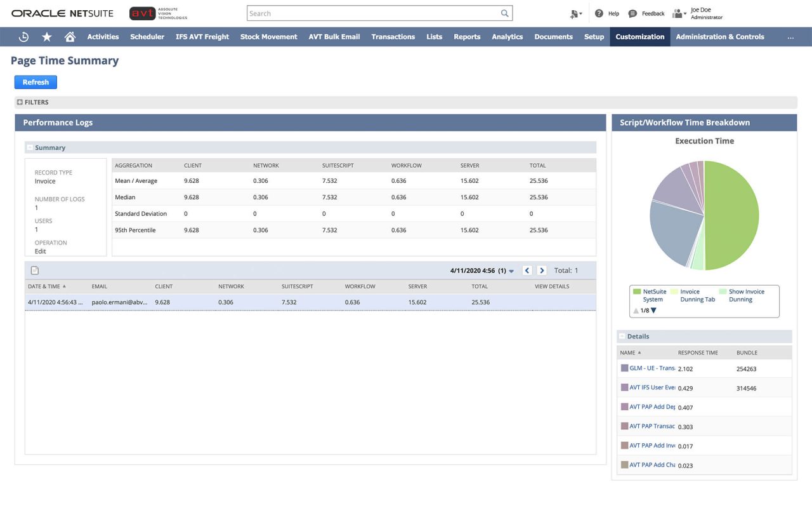The image size is (812, 508).
Task: Open the 4/11/2020 4:56 date dropdown
Action: pos(512,270)
